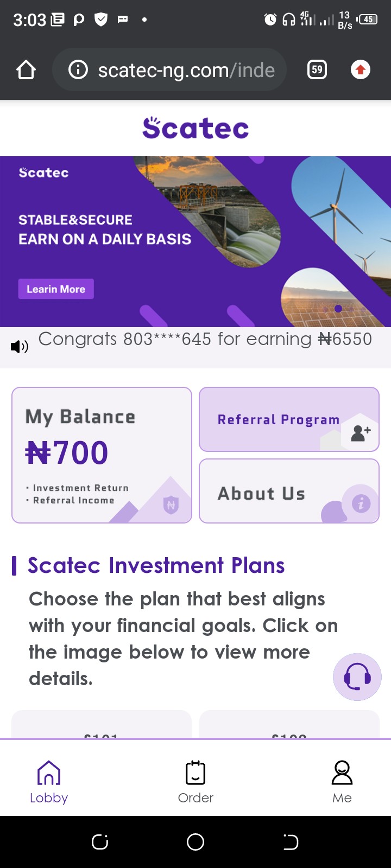Click the add-person icon on Referral Program

pyautogui.click(x=358, y=433)
